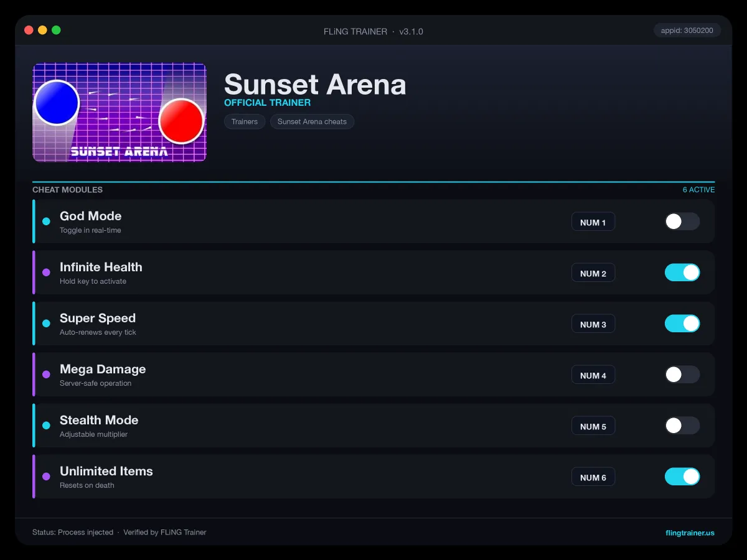
Task: Open the Trainers tag
Action: (245, 121)
